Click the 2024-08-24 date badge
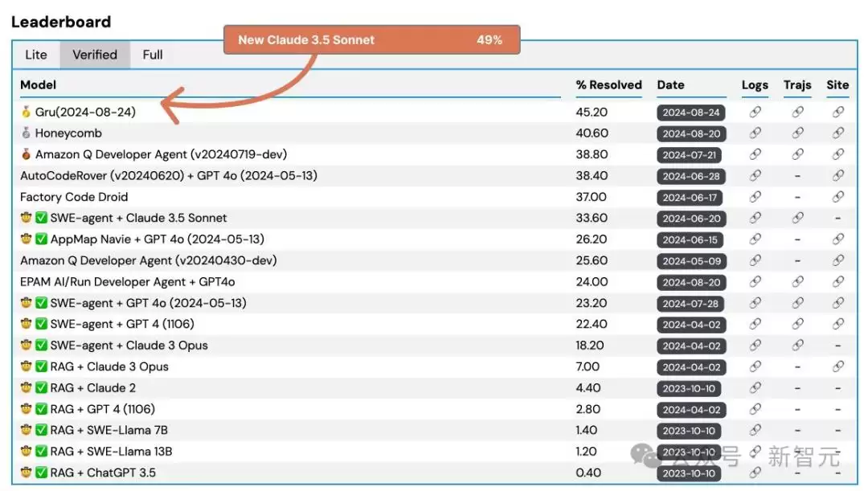 [691, 113]
